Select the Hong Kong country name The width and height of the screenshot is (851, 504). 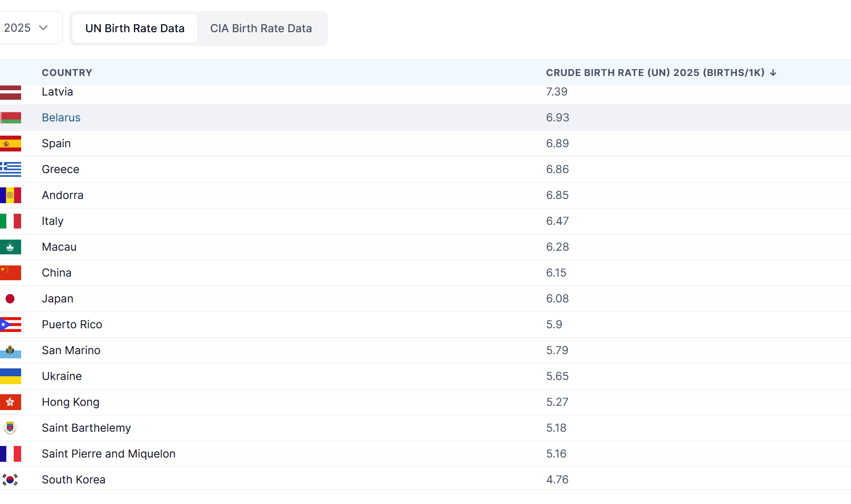tap(71, 402)
